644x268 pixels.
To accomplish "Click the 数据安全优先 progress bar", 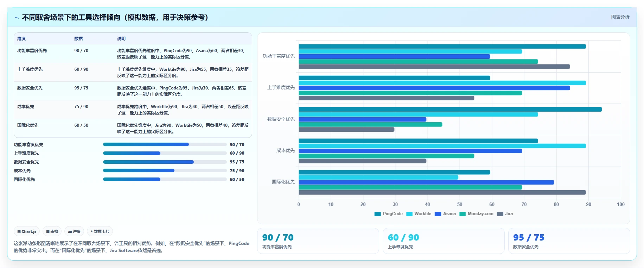I will 165,162.
